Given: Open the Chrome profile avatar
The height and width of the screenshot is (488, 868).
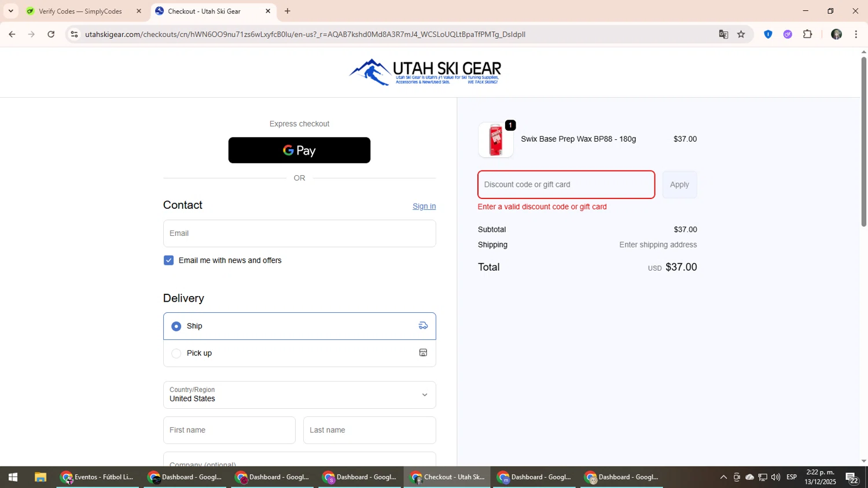Looking at the screenshot, I should pyautogui.click(x=836, y=34).
